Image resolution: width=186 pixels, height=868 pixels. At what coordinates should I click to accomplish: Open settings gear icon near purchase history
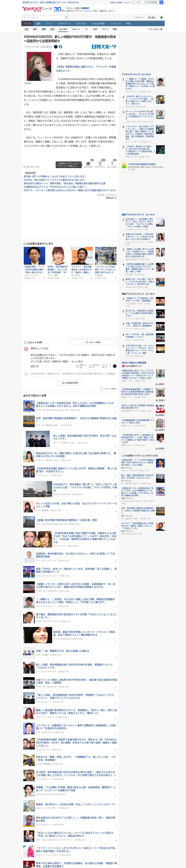[x=161, y=18]
